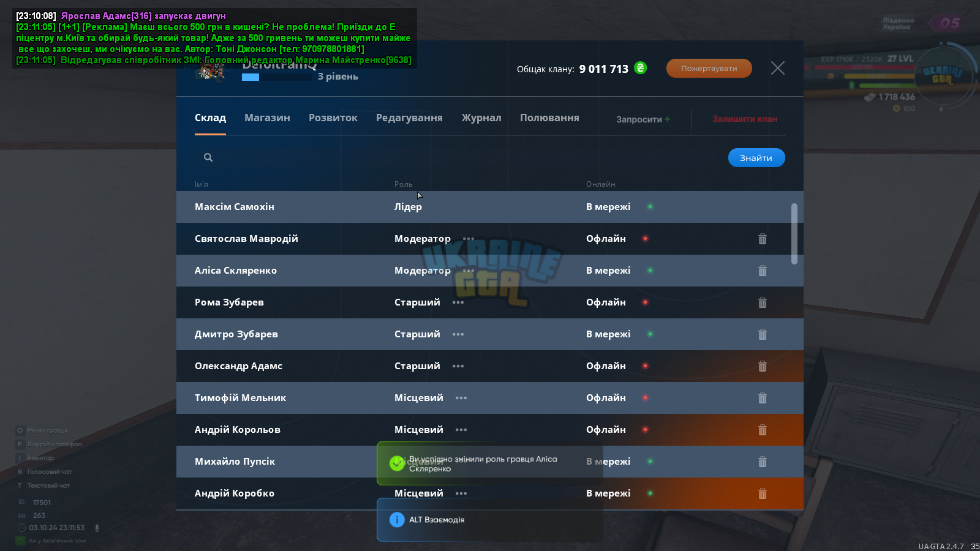Image resolution: width=980 pixels, height=551 pixels.
Task: Click the Знайти button
Action: coord(756,158)
